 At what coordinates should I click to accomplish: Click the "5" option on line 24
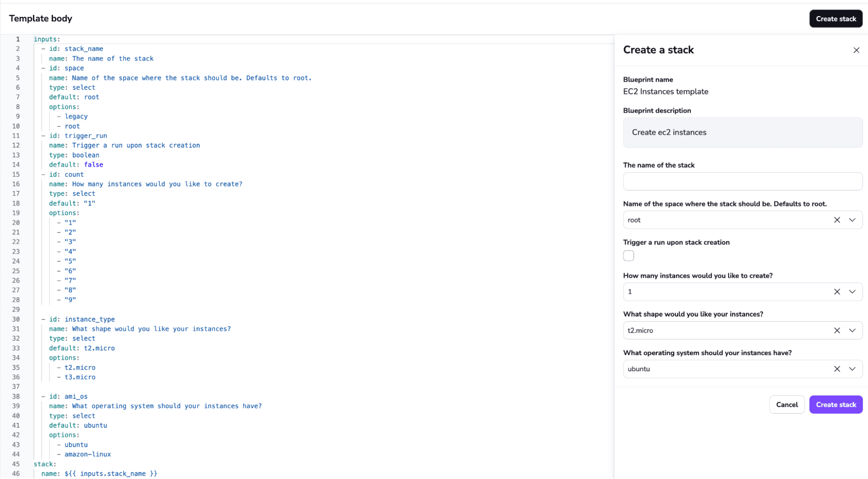[x=70, y=261]
